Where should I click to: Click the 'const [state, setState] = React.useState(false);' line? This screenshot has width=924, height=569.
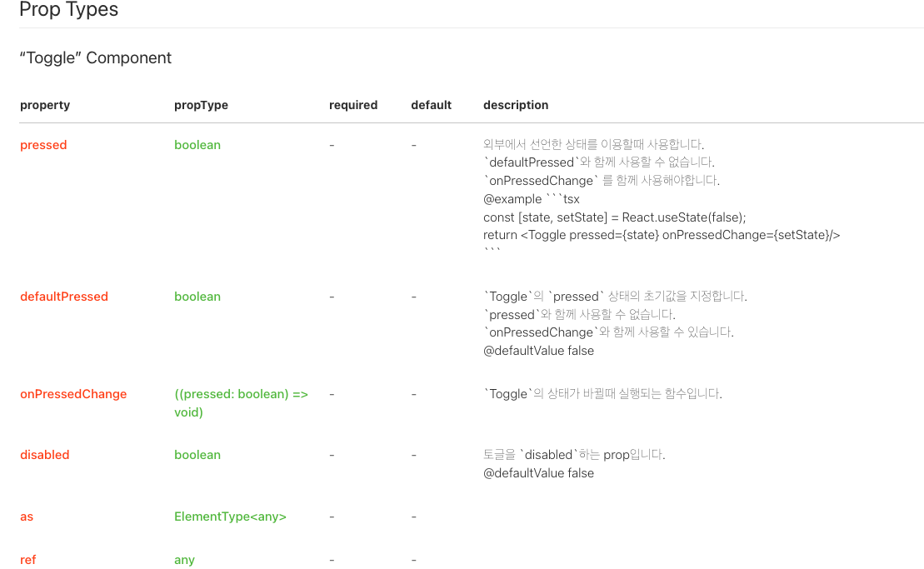click(x=614, y=217)
